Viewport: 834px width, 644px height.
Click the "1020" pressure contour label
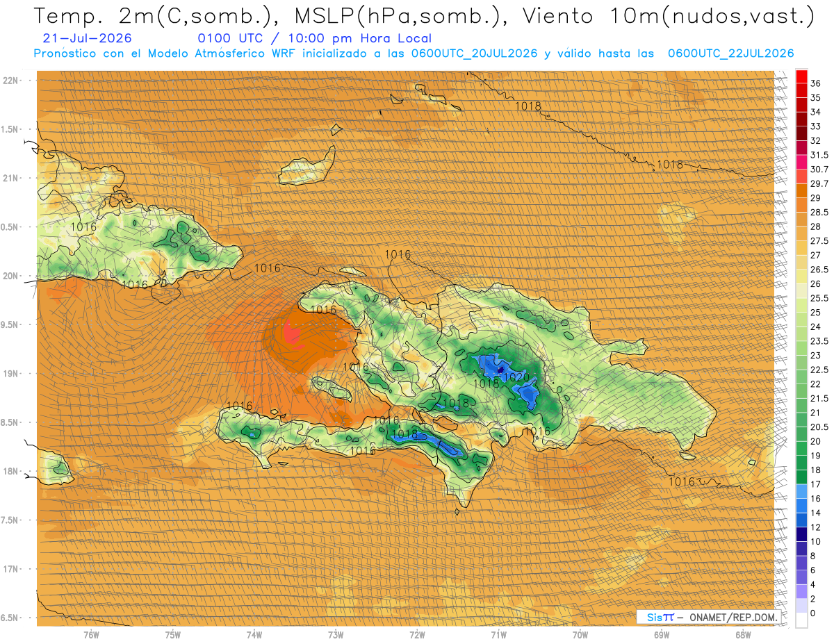point(517,377)
